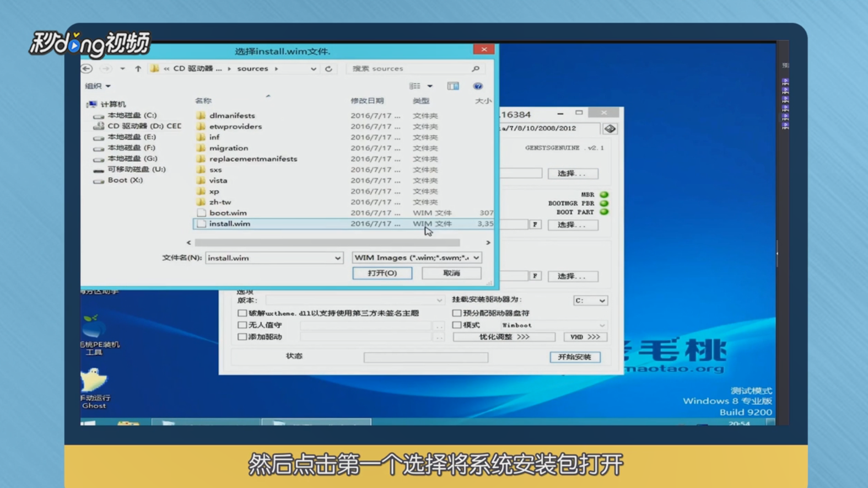Image resolution: width=868 pixels, height=488 pixels.
Task: Click sources in the breadcrumb path
Action: point(252,68)
